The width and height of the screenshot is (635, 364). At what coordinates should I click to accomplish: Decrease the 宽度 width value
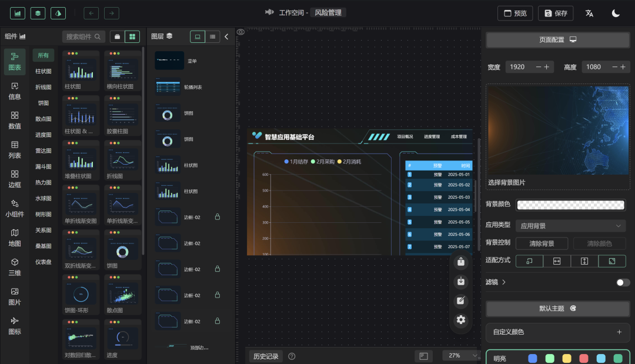(538, 67)
